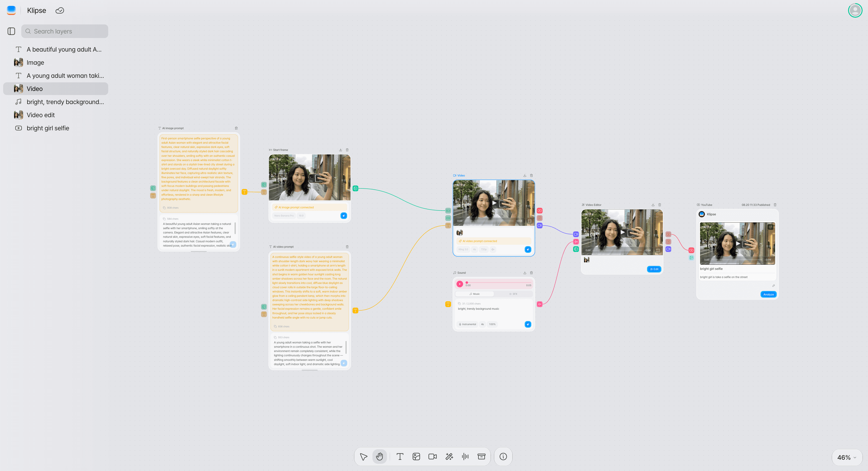The width and height of the screenshot is (868, 471).
Task: Click the Video node playback progress bar
Action: pos(490,221)
